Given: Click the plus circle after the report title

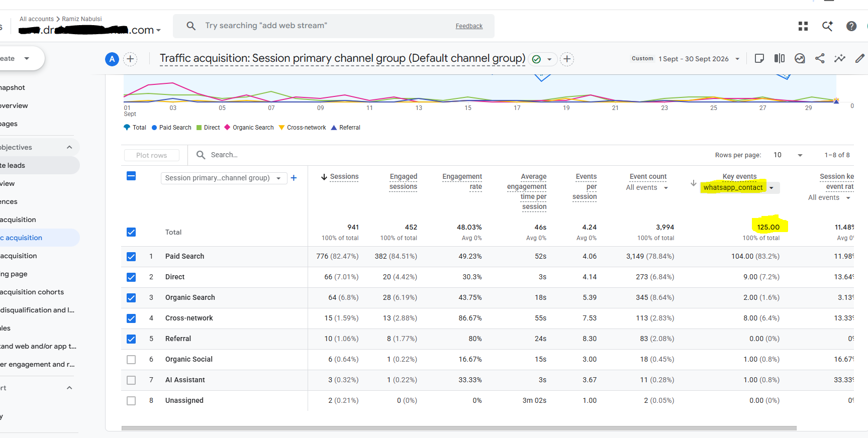Looking at the screenshot, I should pos(567,59).
